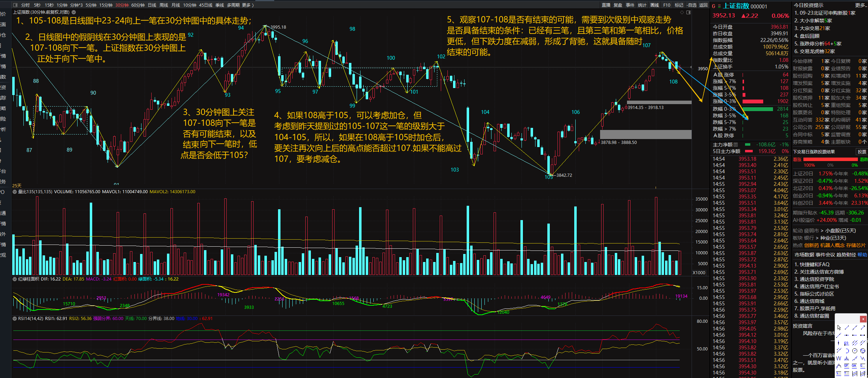This screenshot has width=868, height=378.
Task: Select the percentage line tool
Action: (839, 373)
